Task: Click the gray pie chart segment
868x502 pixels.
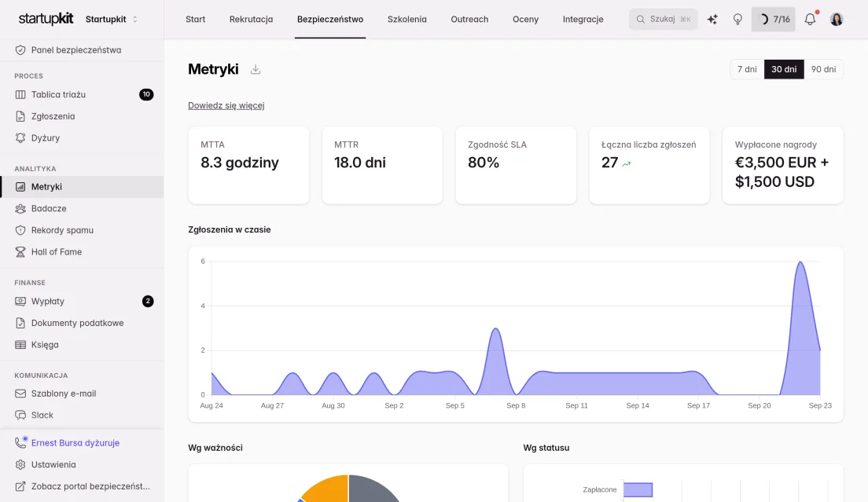Action: point(371,489)
